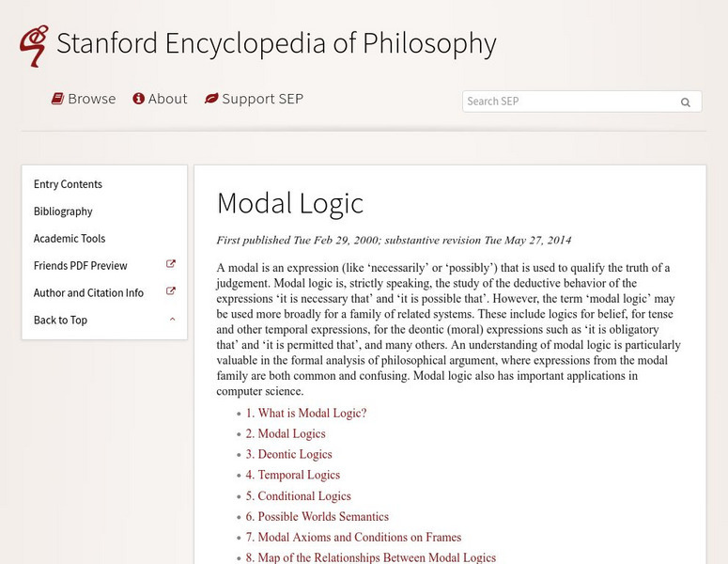Click external link icon beside Friends PDF Preview
The image size is (728, 564).
click(171, 265)
